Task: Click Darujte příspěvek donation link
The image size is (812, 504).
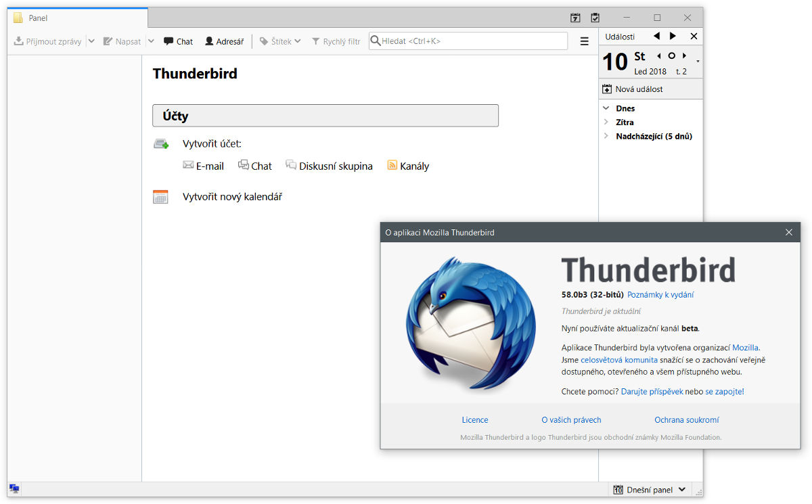Action: click(x=653, y=392)
